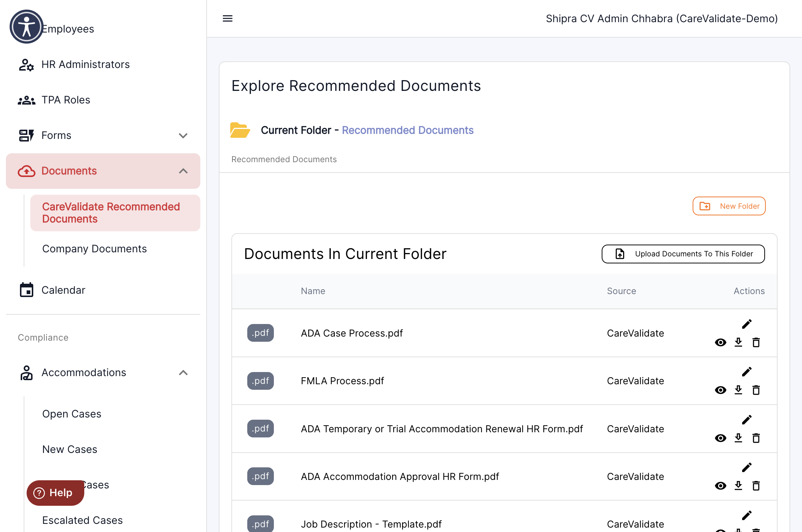Open New Cases under Accommodations
802x532 pixels.
[x=115, y=450]
